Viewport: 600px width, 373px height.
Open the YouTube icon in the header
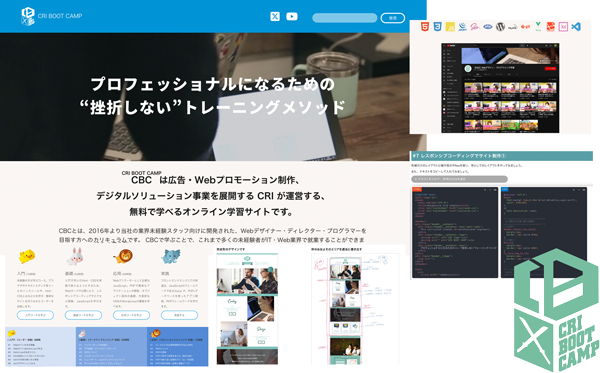[292, 16]
